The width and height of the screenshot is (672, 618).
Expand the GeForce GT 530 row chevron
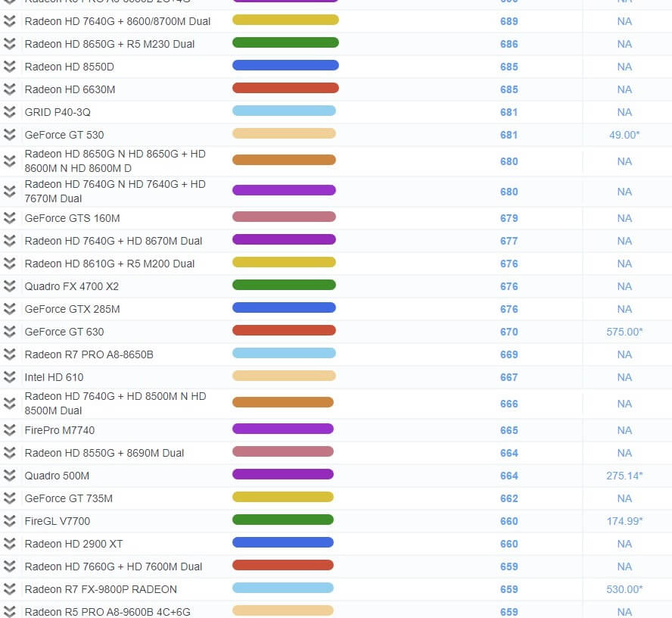tap(9, 135)
